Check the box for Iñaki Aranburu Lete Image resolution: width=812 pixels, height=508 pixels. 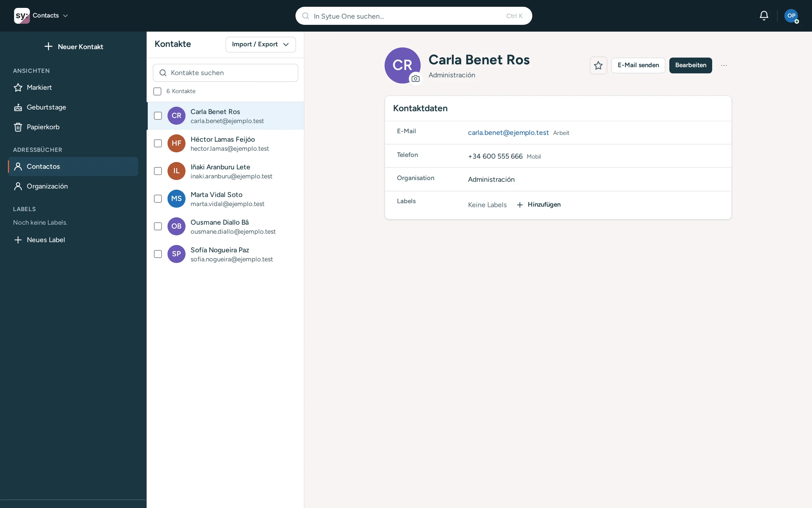point(158,171)
